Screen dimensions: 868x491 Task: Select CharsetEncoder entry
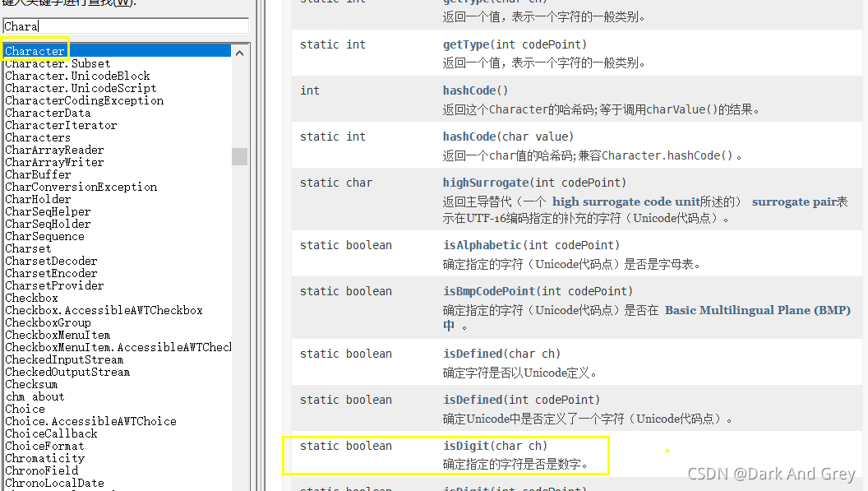[x=51, y=273]
